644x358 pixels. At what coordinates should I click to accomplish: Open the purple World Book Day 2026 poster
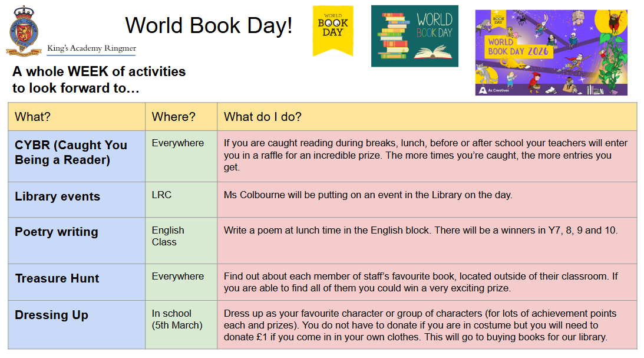(x=551, y=52)
